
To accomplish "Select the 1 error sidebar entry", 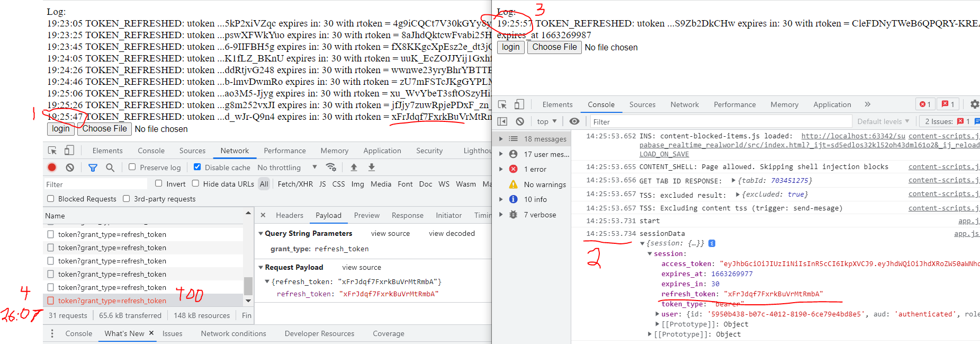I will 535,169.
